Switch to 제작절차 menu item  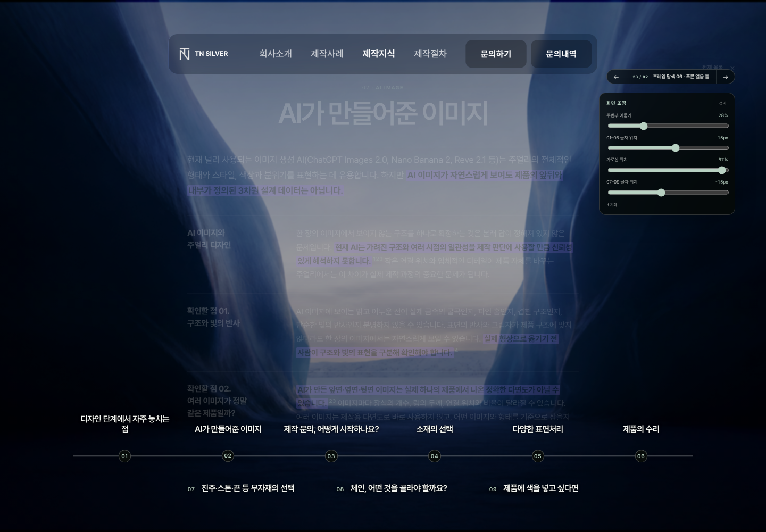[x=430, y=54]
